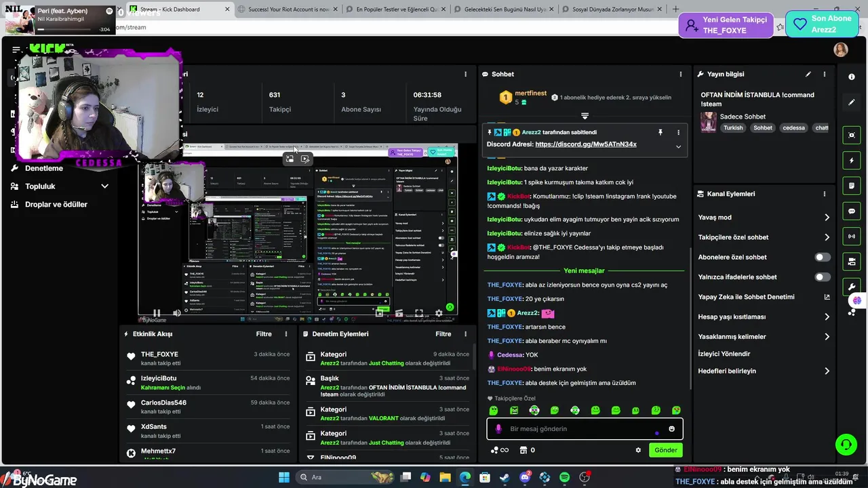Open chat settings gear icon
868x488 pixels.
[638, 450]
